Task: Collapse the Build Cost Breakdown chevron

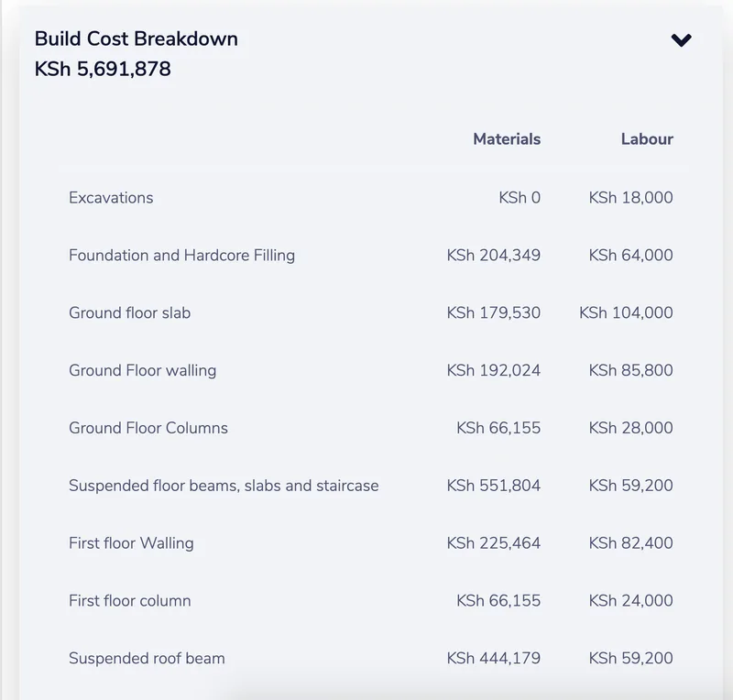Action: [681, 40]
